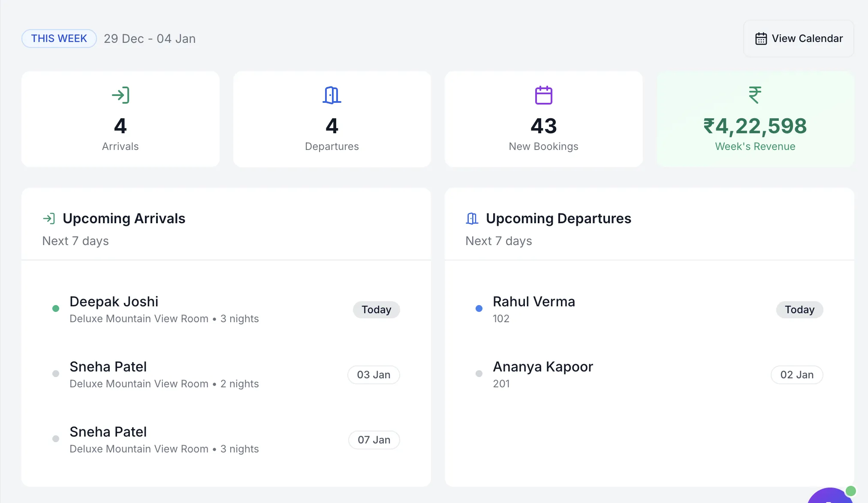Click the green status dot beside Deepak Joshi
The image size is (868, 503).
[56, 308]
